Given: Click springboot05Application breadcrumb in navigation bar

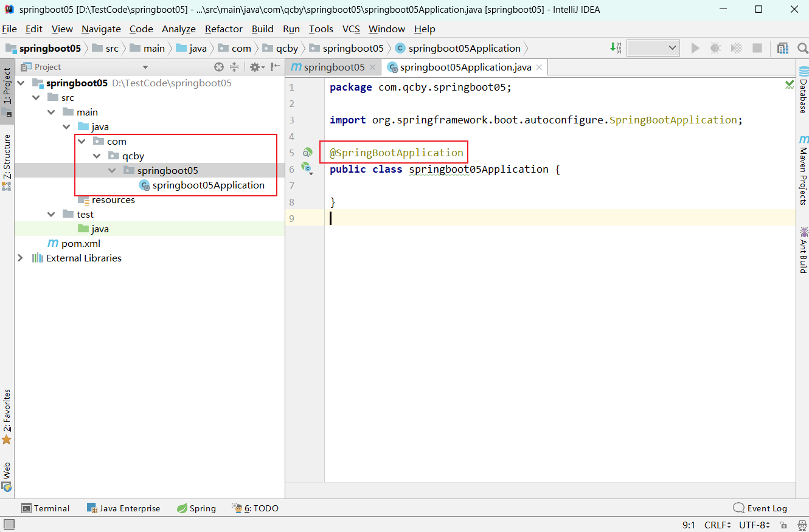Looking at the screenshot, I should click(458, 48).
